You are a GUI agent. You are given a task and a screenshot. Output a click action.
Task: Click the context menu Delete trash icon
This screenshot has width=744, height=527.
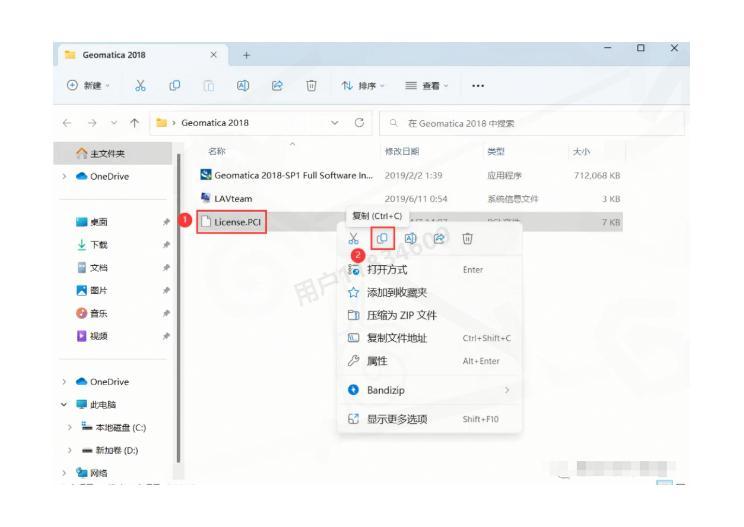pyautogui.click(x=467, y=239)
